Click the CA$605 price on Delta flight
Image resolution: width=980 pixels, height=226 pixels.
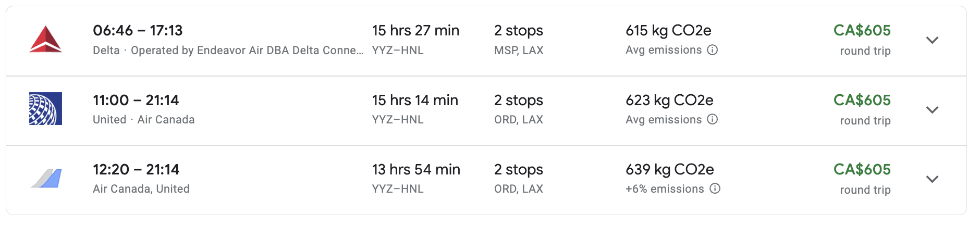coord(862,31)
